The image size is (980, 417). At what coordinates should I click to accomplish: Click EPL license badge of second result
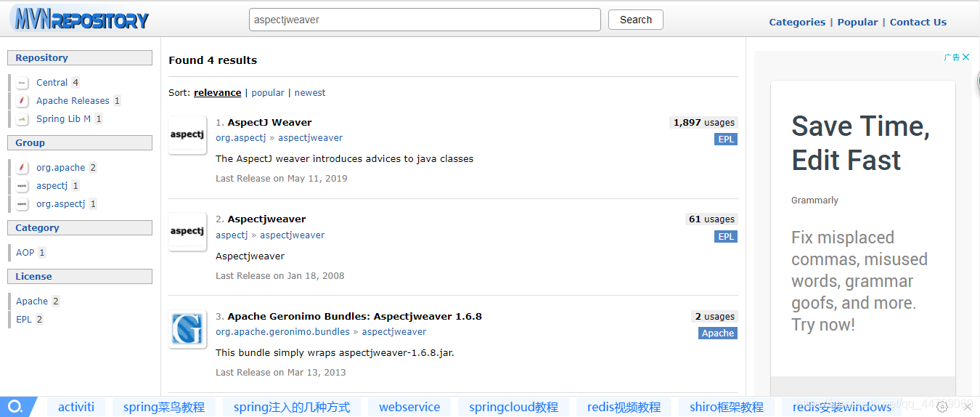click(x=726, y=237)
